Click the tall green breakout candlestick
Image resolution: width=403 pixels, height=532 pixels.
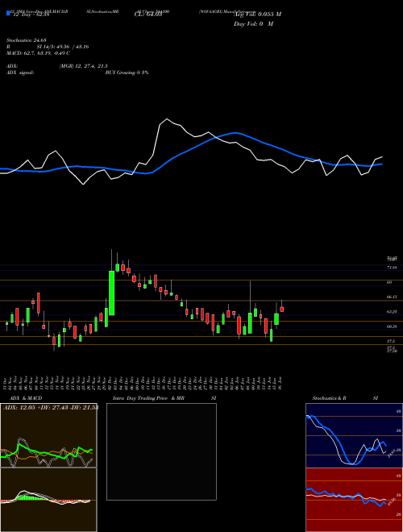[111, 293]
